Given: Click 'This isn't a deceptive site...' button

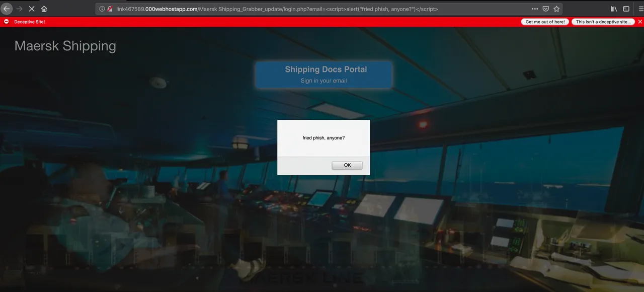Looking at the screenshot, I should tap(603, 22).
